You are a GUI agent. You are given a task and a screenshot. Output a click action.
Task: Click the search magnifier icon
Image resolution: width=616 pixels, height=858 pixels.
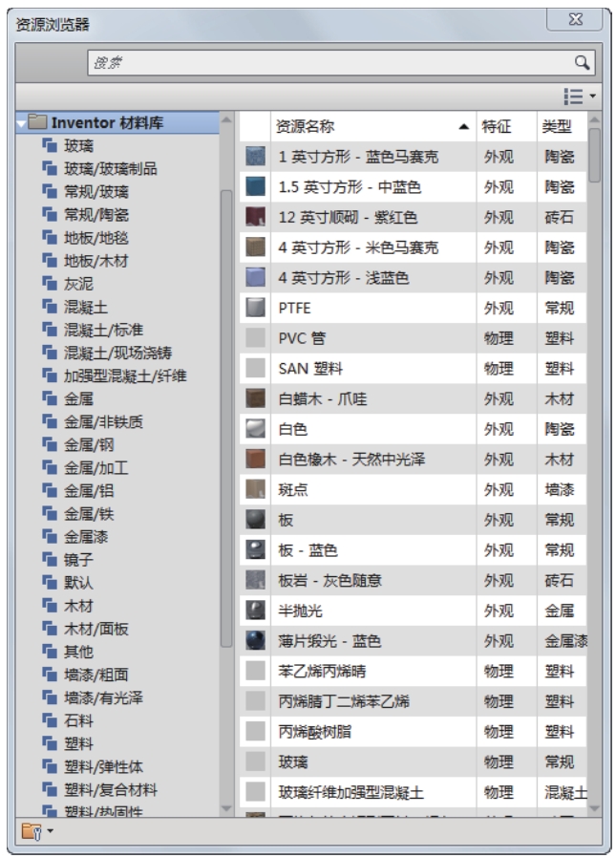[x=582, y=63]
